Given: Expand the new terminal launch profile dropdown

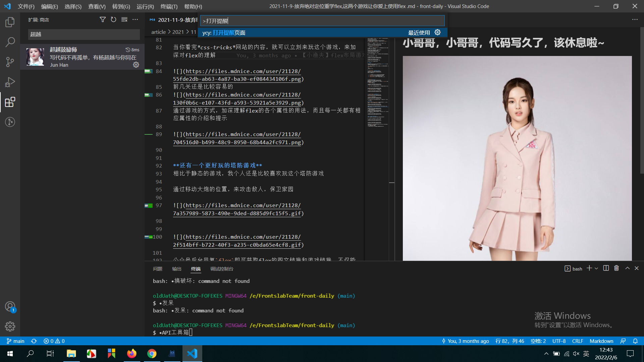Looking at the screenshot, I should click(596, 268).
